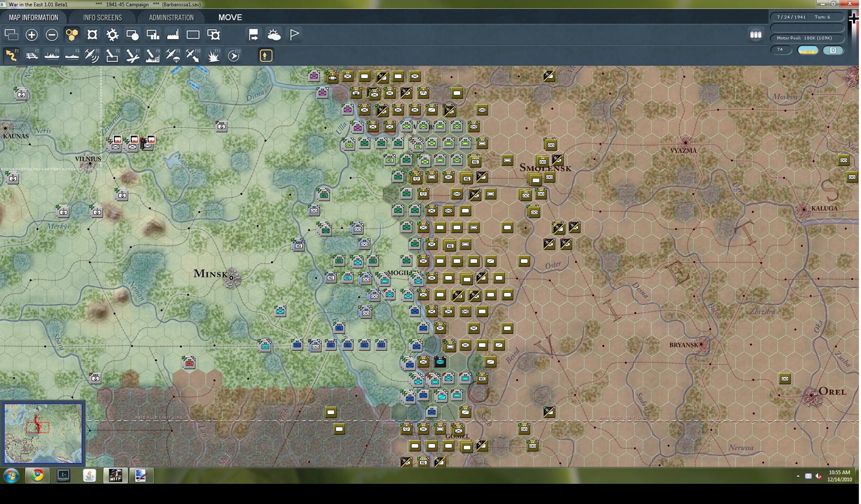Click the Motor Pool 180K readout
Viewport: 861px width, 504px height.
click(x=807, y=38)
